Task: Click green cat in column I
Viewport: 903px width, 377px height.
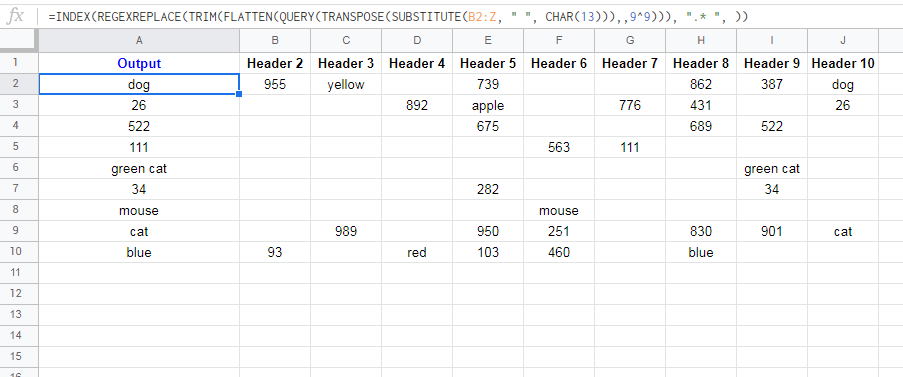Action: click(772, 169)
